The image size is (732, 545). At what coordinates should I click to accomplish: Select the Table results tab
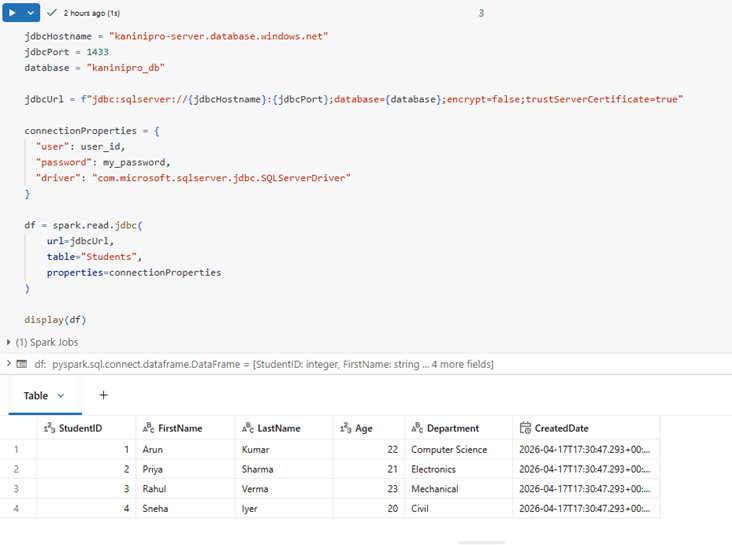pyautogui.click(x=36, y=396)
